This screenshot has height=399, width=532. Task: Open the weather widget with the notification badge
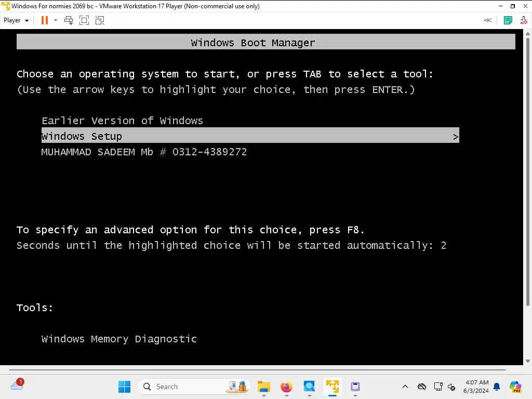pos(17,385)
